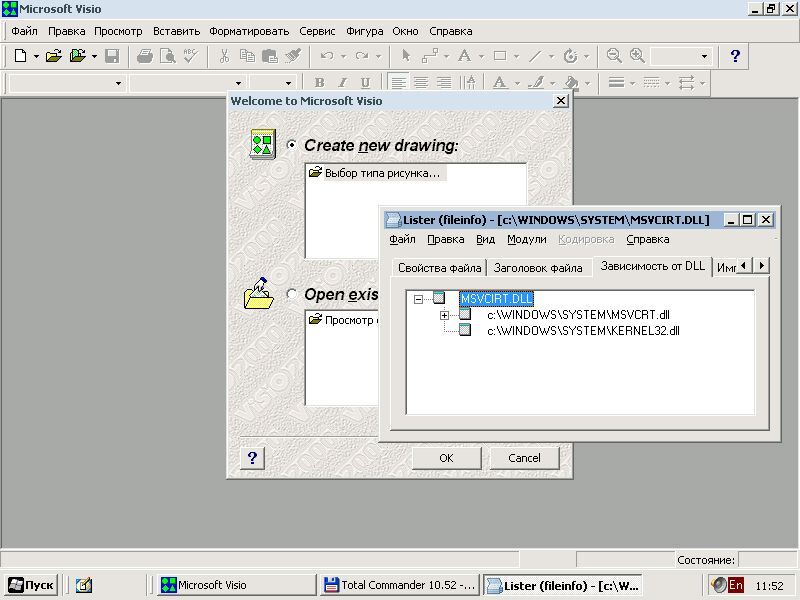Switch to Зависимость от DLL tab
800x600 pixels.
[653, 266]
